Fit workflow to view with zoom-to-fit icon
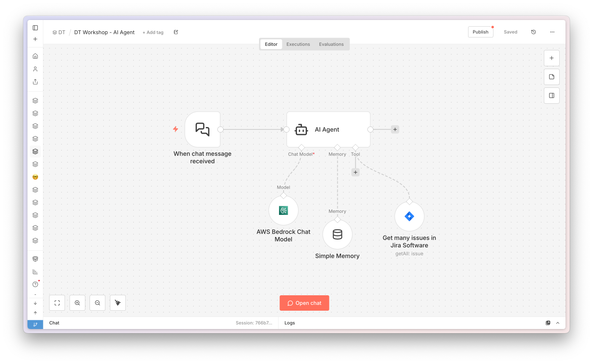The width and height of the screenshot is (593, 364). [x=57, y=303]
